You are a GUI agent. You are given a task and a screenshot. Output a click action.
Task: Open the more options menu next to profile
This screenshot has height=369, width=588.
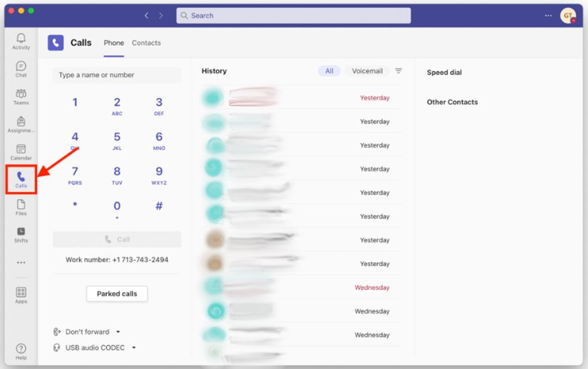pyautogui.click(x=548, y=15)
